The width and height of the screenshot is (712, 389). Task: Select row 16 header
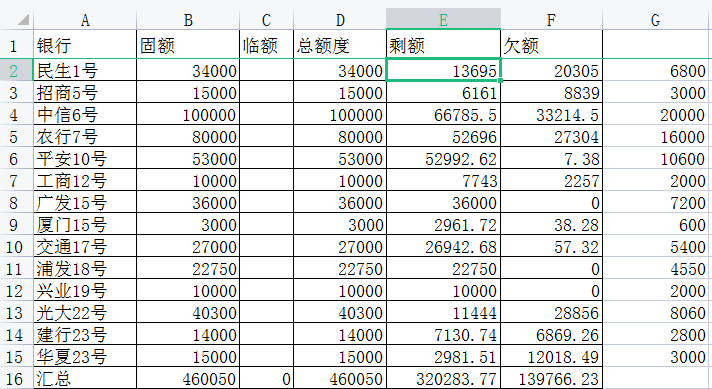pos(14,379)
